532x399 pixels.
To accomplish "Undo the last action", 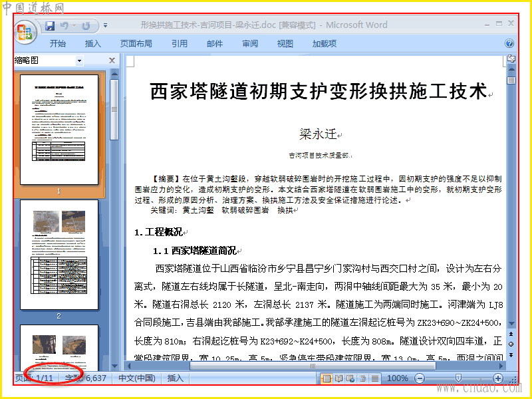I will [x=64, y=25].
